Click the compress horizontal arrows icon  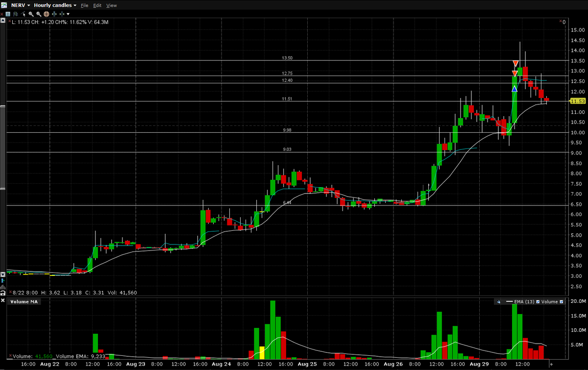[x=62, y=14]
